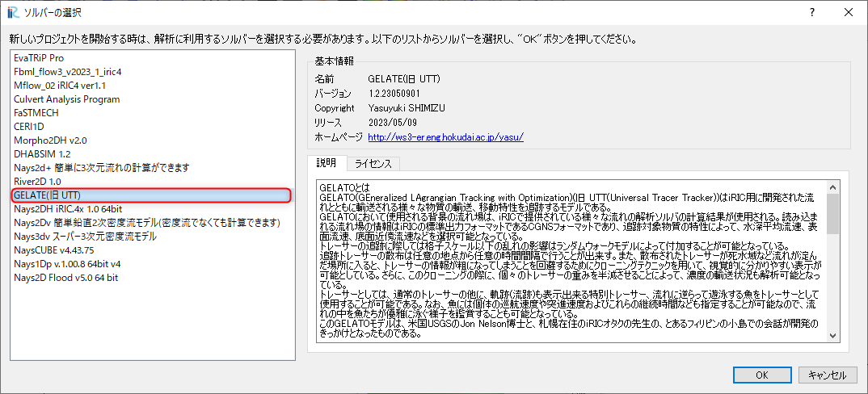Image resolution: width=868 pixels, height=394 pixels.
Task: Select EvaTRiP Pro solver
Action: tap(152, 58)
